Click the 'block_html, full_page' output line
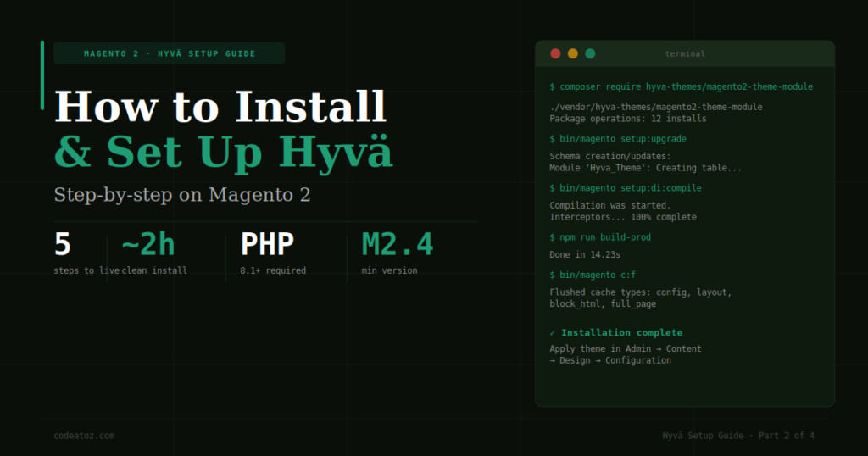Viewport: 868px width, 456px height. pos(603,303)
